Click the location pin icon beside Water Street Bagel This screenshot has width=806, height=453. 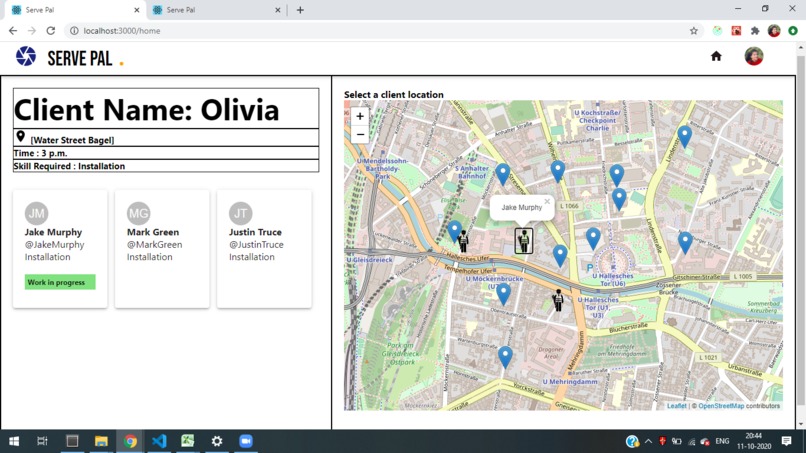pos(21,137)
